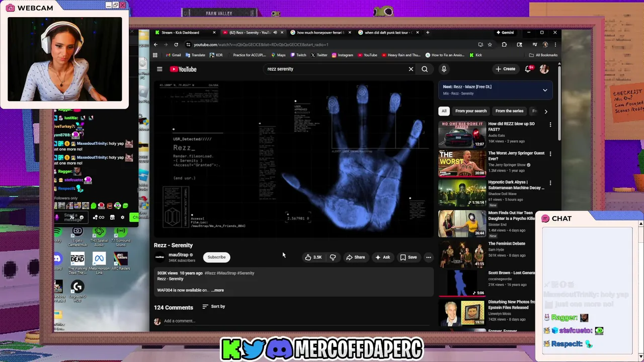The image size is (644, 362).
Task: Switch to 'Stream - Kick Dashboard' browser tab
Action: tap(184, 33)
